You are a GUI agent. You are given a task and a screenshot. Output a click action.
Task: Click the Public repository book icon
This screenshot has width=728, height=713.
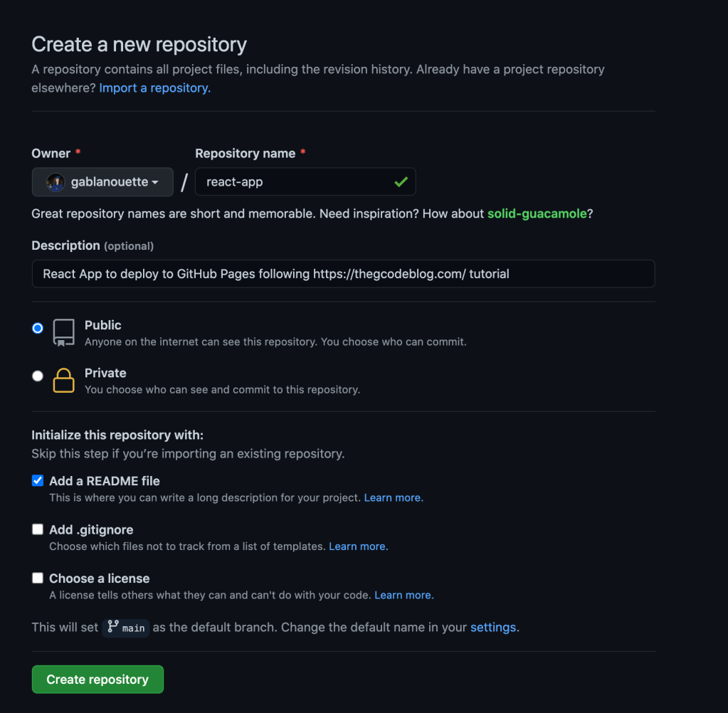coord(63,332)
